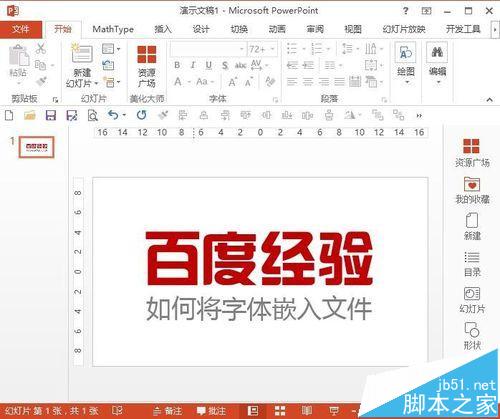The image size is (500, 419).
Task: Align text left
Action: coord(292,82)
